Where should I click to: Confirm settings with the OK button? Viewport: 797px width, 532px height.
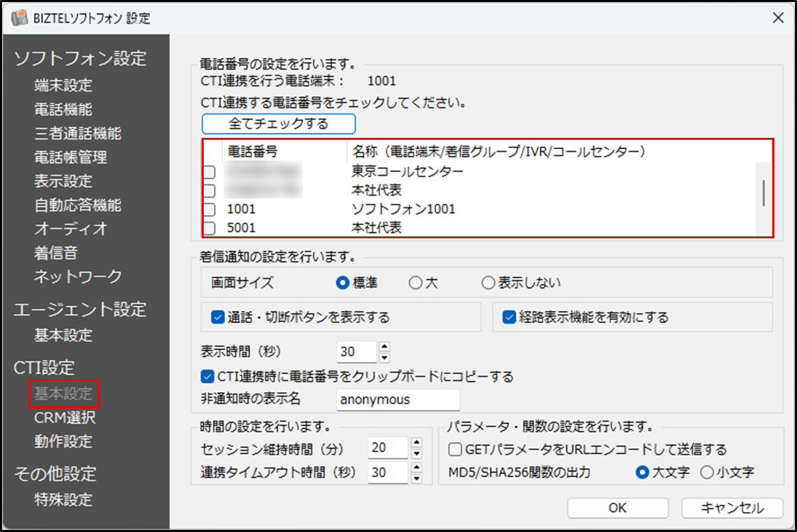click(x=617, y=507)
